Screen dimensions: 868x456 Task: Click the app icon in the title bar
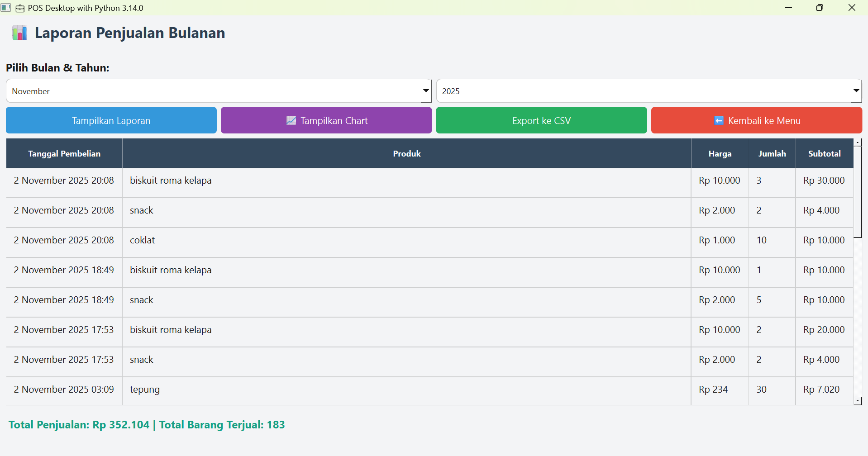(6, 8)
